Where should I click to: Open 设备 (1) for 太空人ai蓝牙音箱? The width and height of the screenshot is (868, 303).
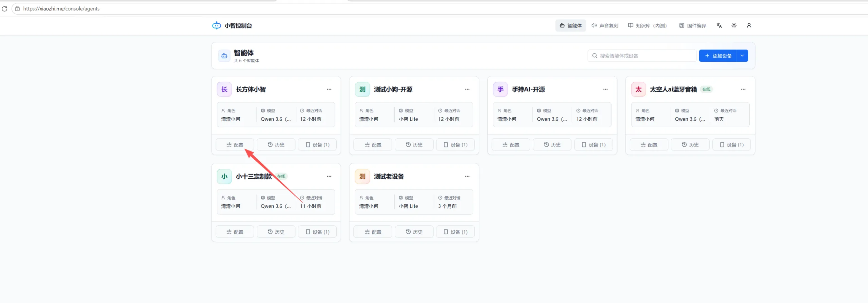731,145
